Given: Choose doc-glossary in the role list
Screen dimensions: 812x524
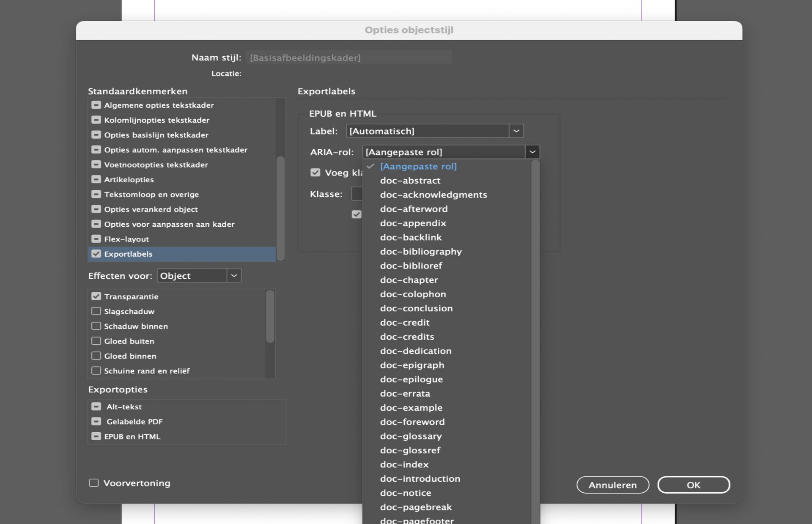Looking at the screenshot, I should point(410,436).
